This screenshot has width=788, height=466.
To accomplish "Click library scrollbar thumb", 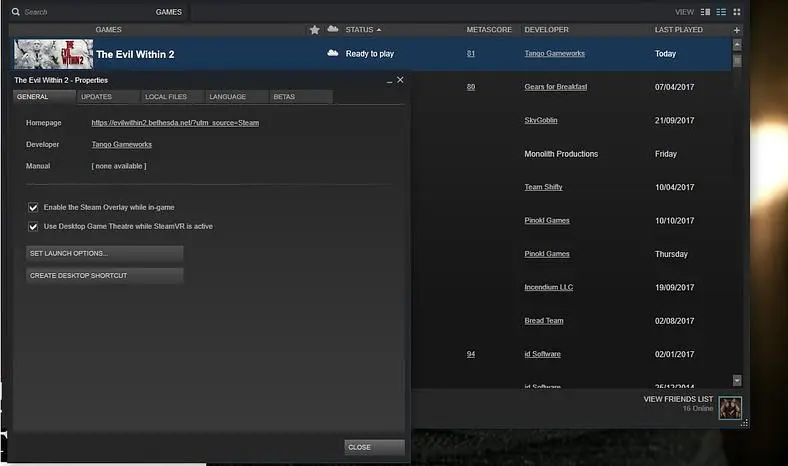I will (x=737, y=61).
